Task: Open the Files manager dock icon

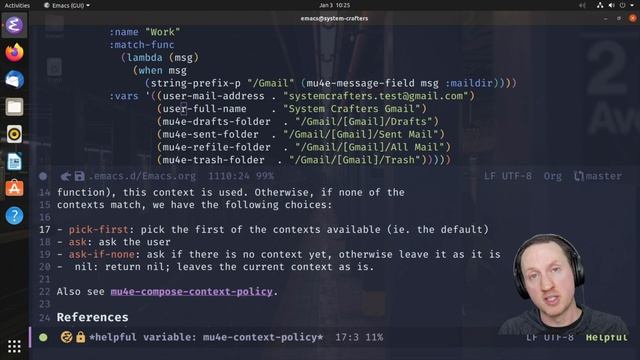Action: tap(14, 107)
